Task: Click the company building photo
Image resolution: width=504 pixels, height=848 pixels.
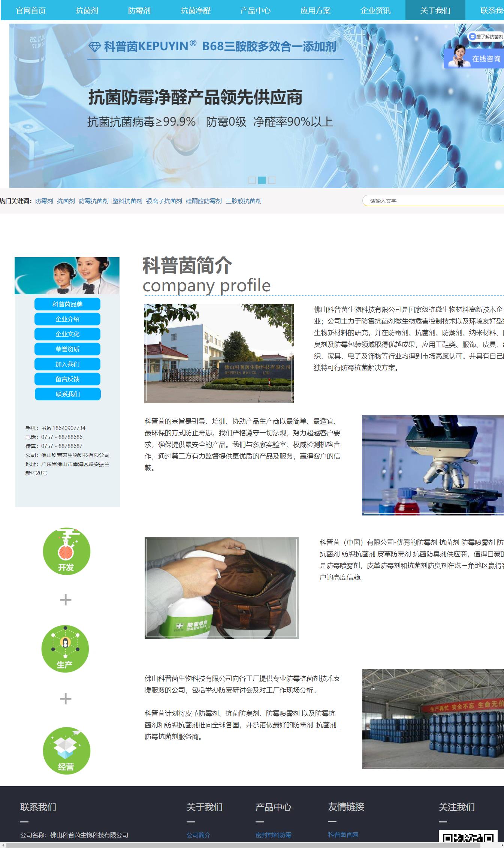Action: coord(219,354)
